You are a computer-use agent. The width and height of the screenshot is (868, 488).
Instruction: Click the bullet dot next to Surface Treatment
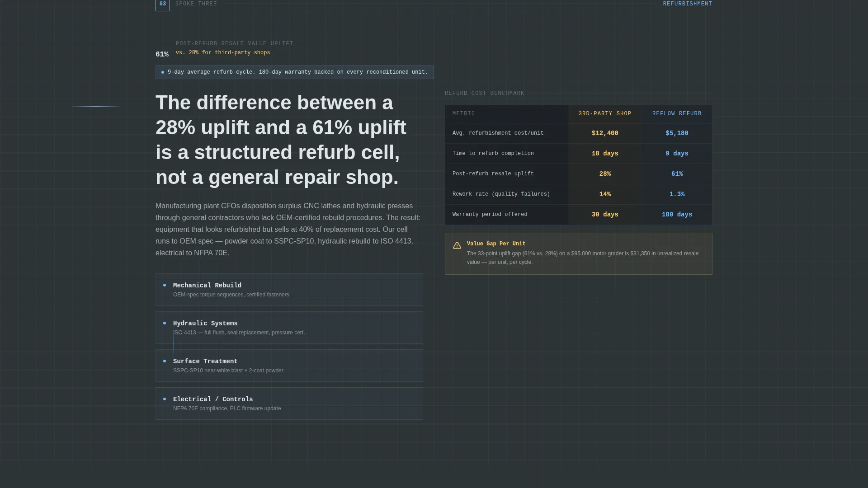pos(165,361)
